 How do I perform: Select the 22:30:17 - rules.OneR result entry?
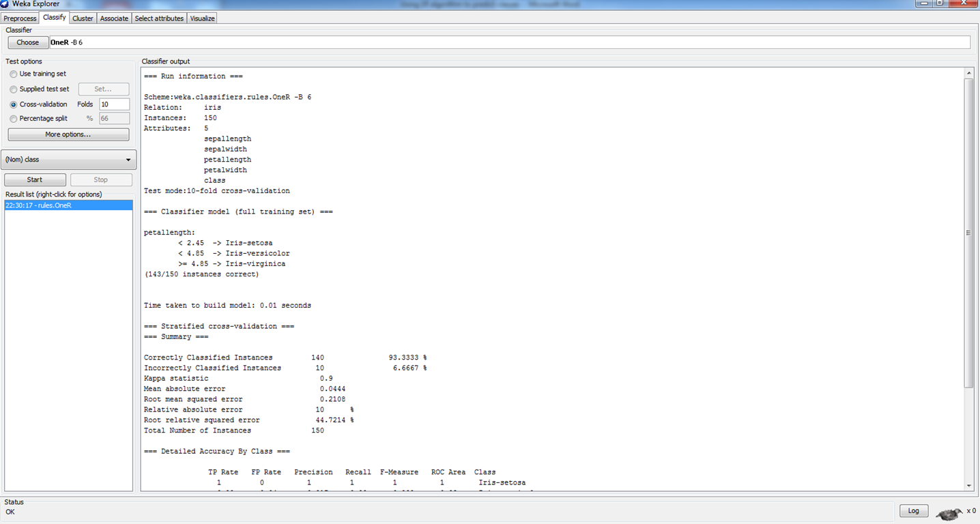click(68, 205)
